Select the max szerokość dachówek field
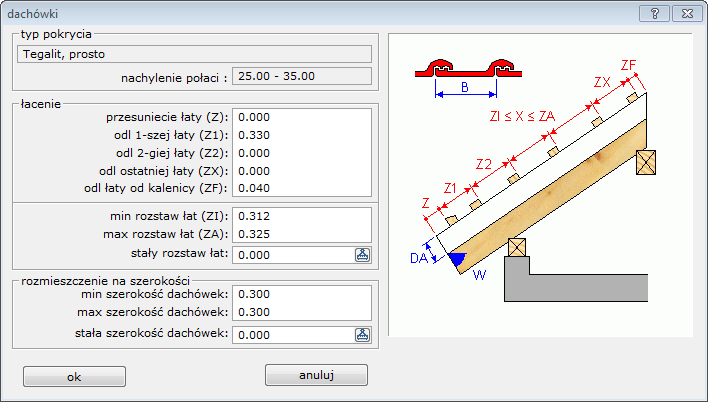 tap(301, 312)
